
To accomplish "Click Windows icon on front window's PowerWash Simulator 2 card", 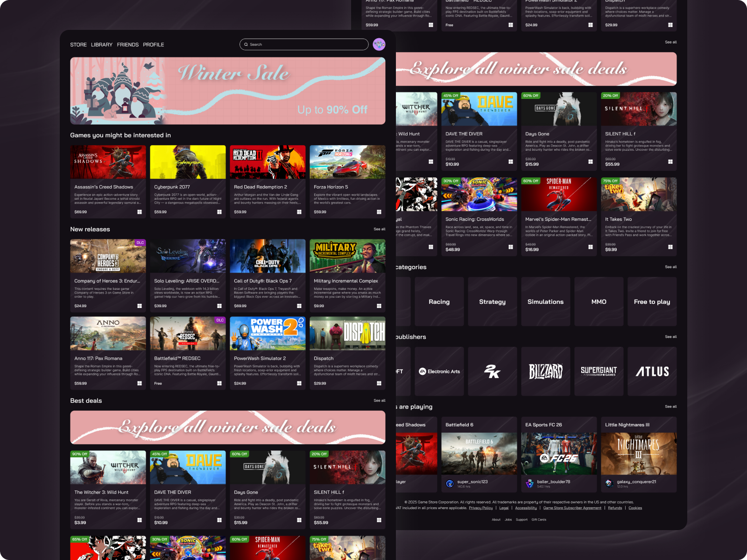I will [x=299, y=384].
